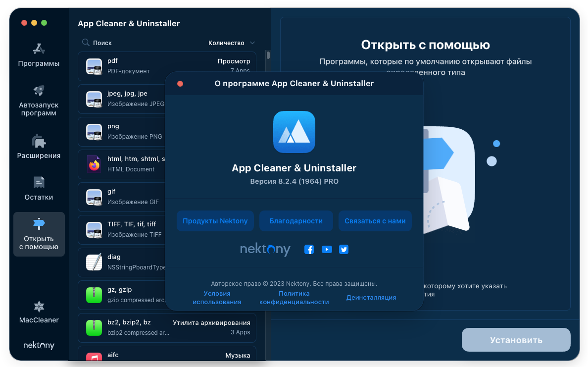The image size is (588, 367).
Task: Click the Деинсталляция link
Action: [371, 298]
